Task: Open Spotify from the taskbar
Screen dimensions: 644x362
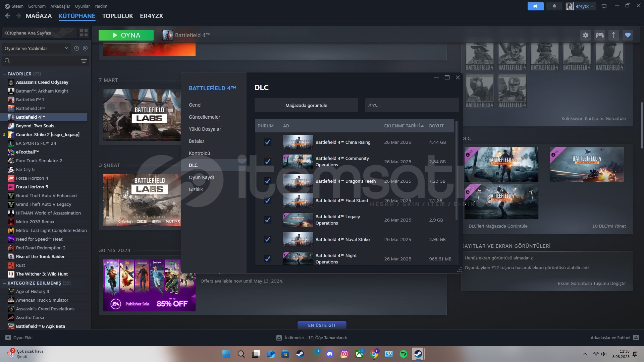Action: pyautogui.click(x=404, y=354)
